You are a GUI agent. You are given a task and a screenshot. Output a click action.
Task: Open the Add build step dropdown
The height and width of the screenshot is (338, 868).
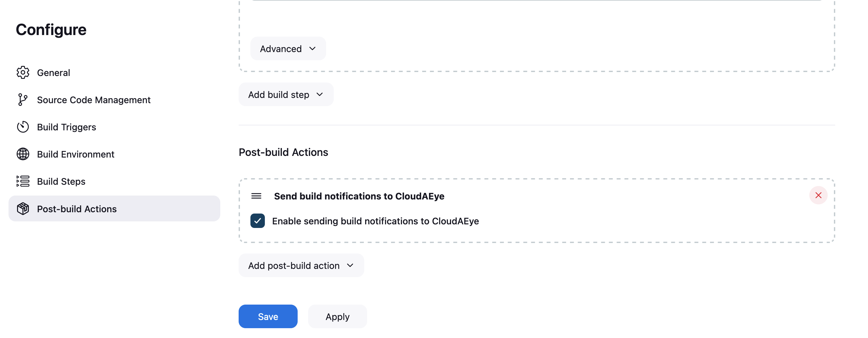[x=286, y=95]
